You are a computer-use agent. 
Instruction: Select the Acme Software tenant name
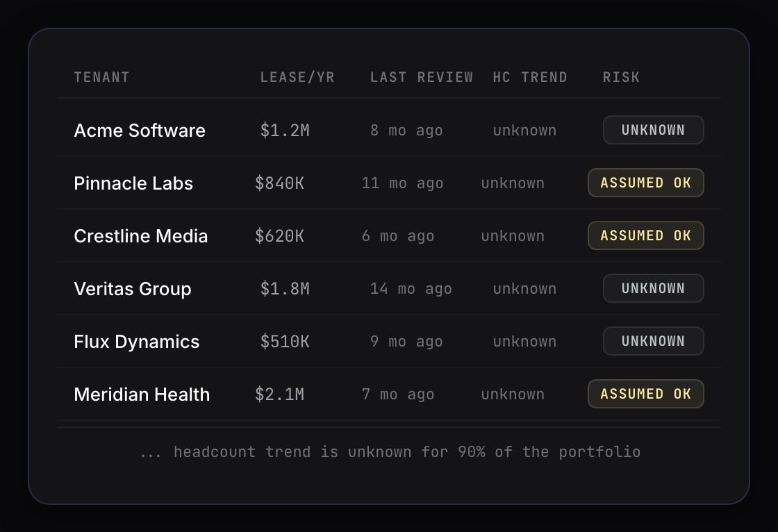point(140,131)
